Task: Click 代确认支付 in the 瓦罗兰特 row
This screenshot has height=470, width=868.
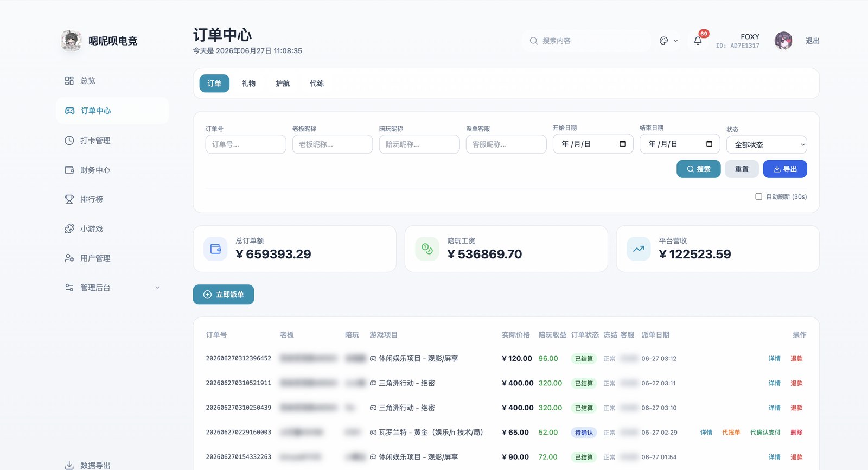Action: coord(765,433)
